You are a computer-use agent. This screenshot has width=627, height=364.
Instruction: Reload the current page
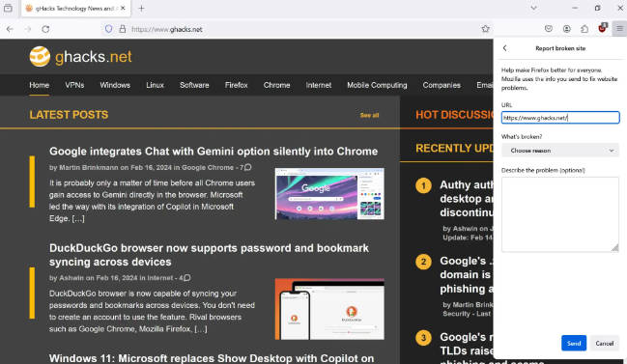[45, 29]
